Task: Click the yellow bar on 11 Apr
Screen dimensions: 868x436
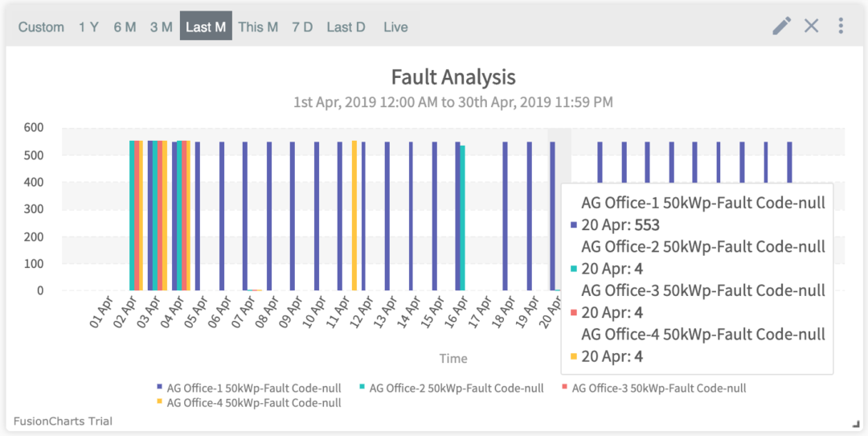Action: [354, 216]
